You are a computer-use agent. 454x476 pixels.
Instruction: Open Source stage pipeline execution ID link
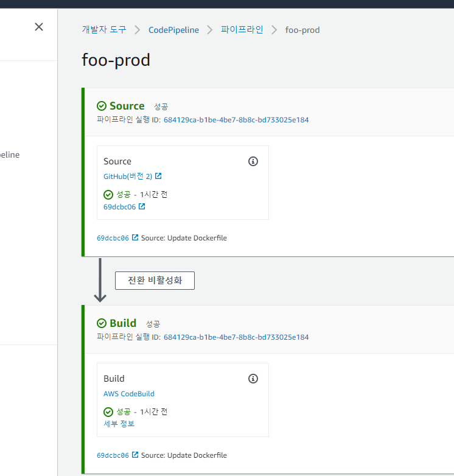[x=236, y=120]
